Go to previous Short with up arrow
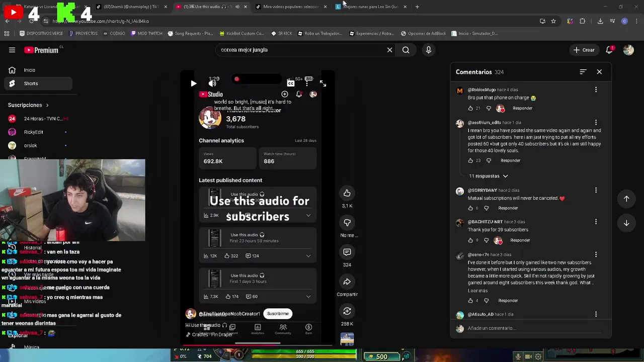 tap(626, 199)
